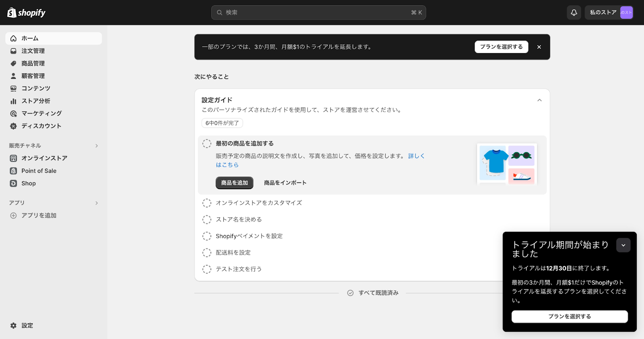Click the customers (顧客管理) person icon
The width and height of the screenshot is (644, 339).
(13, 76)
